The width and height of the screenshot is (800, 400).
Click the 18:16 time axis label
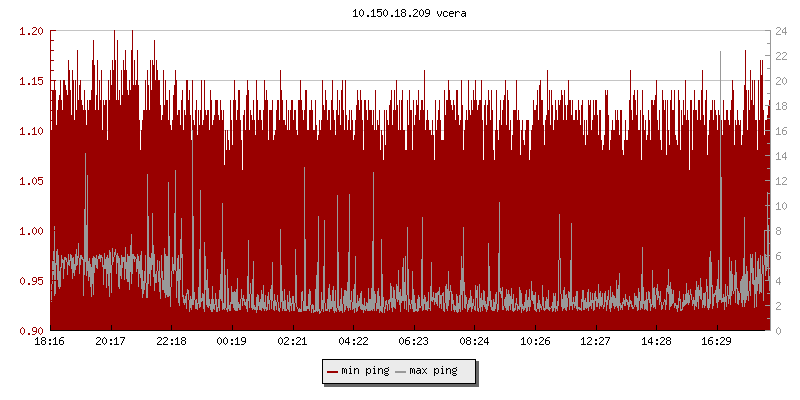pos(50,341)
